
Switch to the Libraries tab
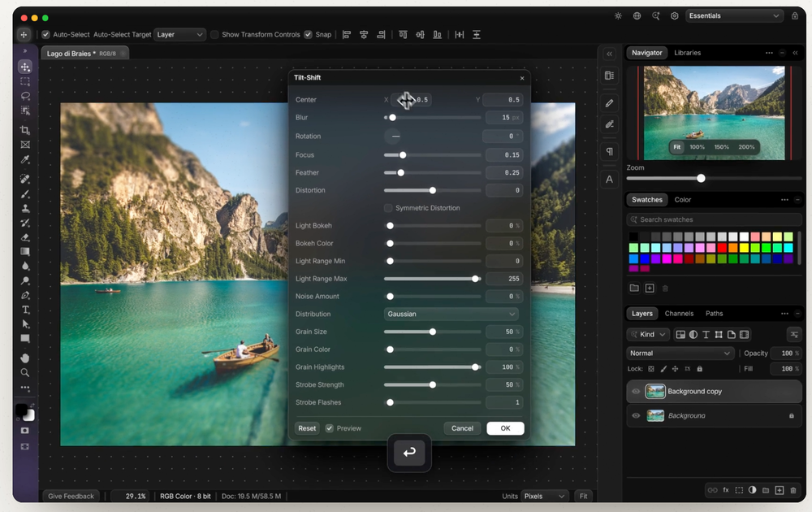click(x=687, y=53)
